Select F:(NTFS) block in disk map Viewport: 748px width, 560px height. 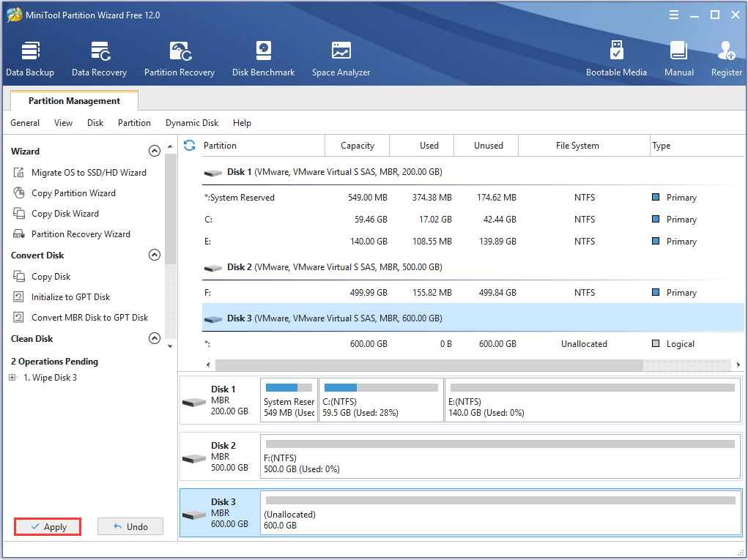(x=500, y=456)
